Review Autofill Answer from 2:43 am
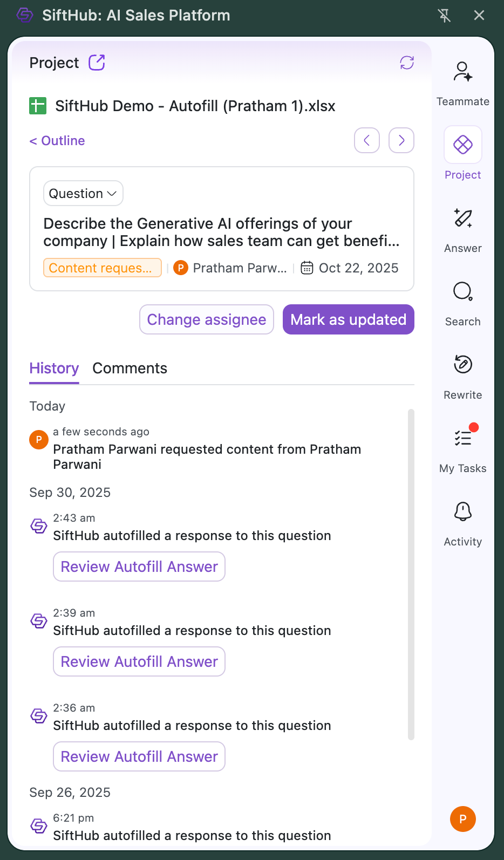504x860 pixels. click(139, 566)
